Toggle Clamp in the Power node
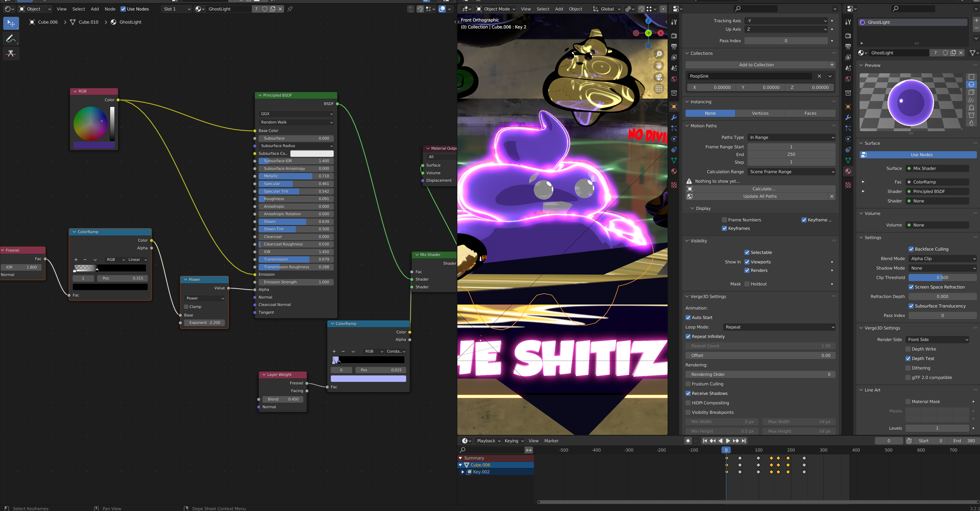The height and width of the screenshot is (511, 980). click(x=186, y=306)
